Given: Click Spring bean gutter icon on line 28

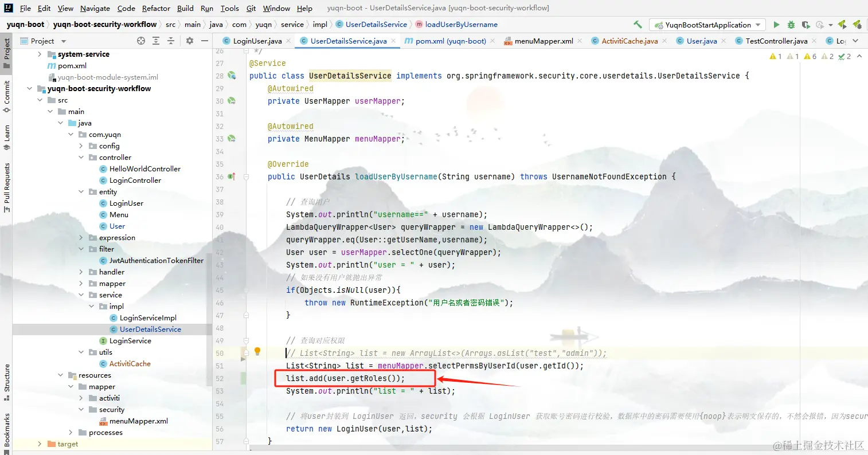Looking at the screenshot, I should pyautogui.click(x=232, y=76).
